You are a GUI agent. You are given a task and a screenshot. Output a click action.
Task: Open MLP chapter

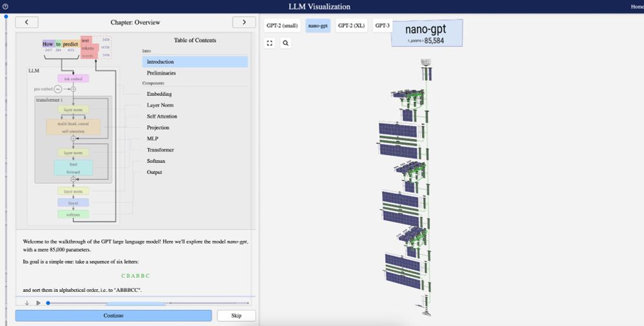tap(153, 139)
